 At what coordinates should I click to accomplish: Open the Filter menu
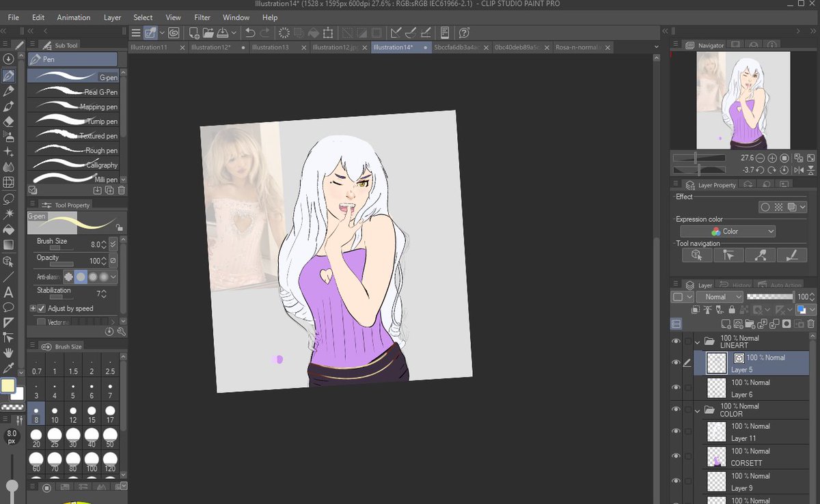coord(202,17)
